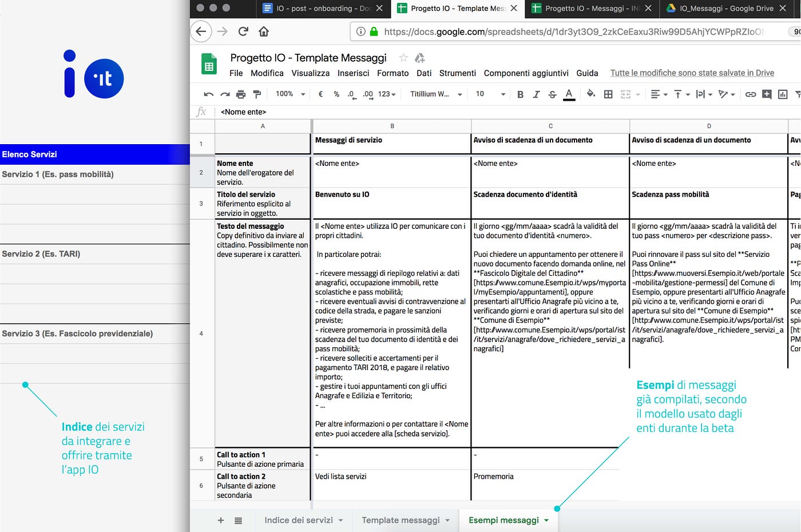Open the Formato menu
The image size is (801, 532).
tap(393, 73)
